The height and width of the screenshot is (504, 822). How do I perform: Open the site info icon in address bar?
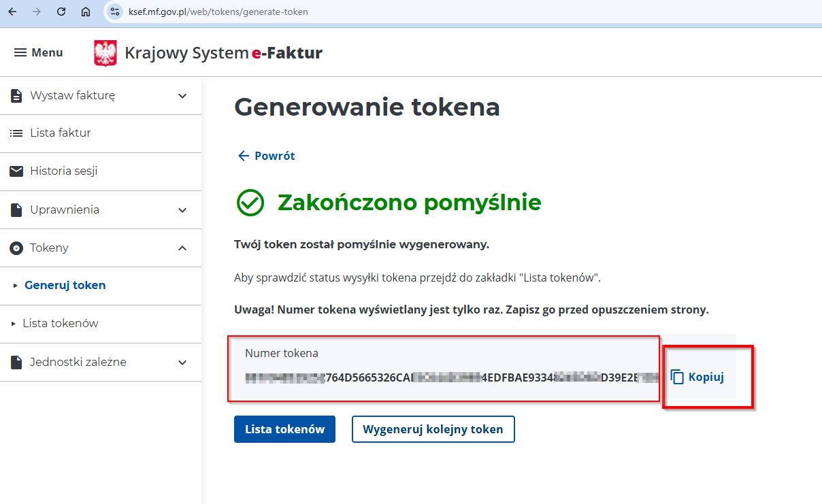click(115, 12)
